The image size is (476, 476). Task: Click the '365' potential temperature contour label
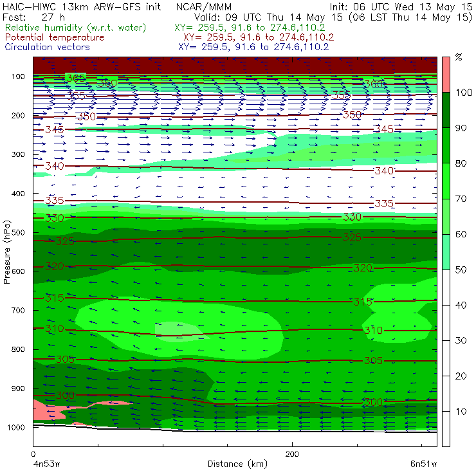[76, 78]
